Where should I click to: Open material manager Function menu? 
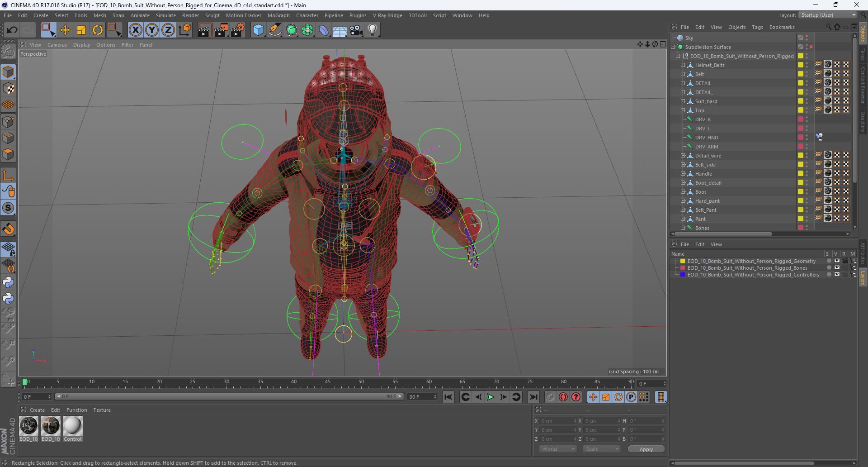pyautogui.click(x=77, y=410)
